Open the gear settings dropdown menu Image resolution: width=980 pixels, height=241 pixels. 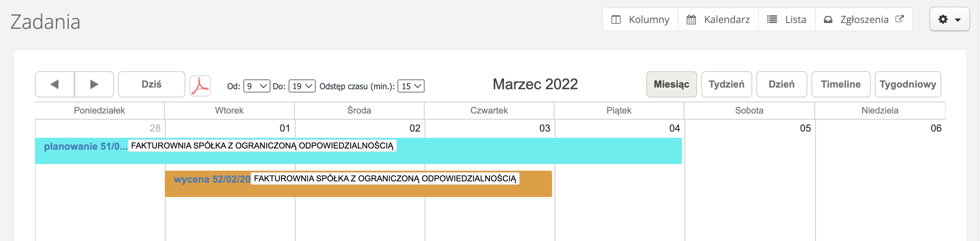click(x=949, y=19)
